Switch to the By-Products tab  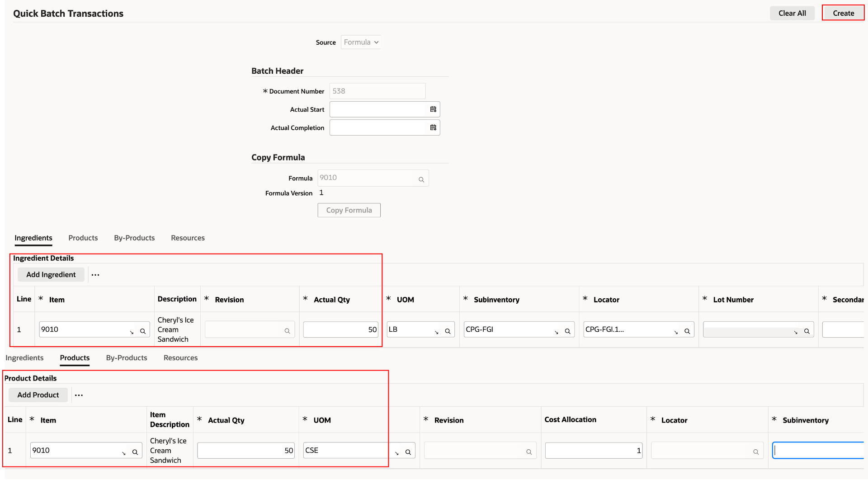(134, 238)
